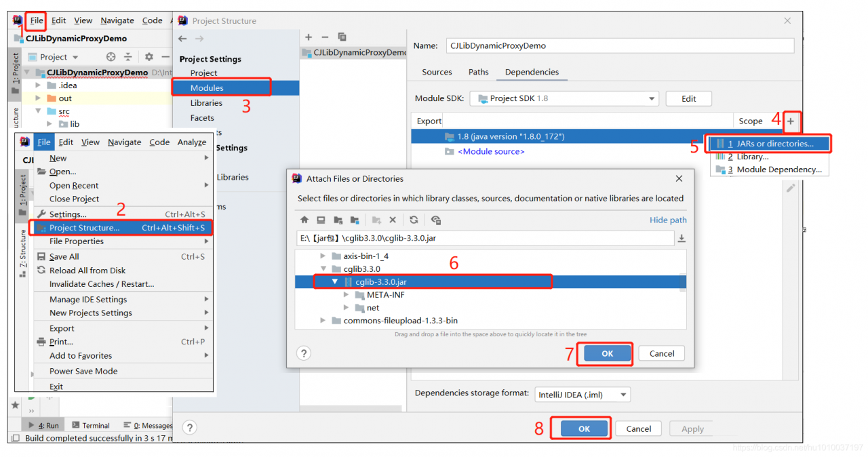Viewport: 868px width, 457px height.
Task: Click Apply in Project Structure dialog
Action: (x=692, y=429)
